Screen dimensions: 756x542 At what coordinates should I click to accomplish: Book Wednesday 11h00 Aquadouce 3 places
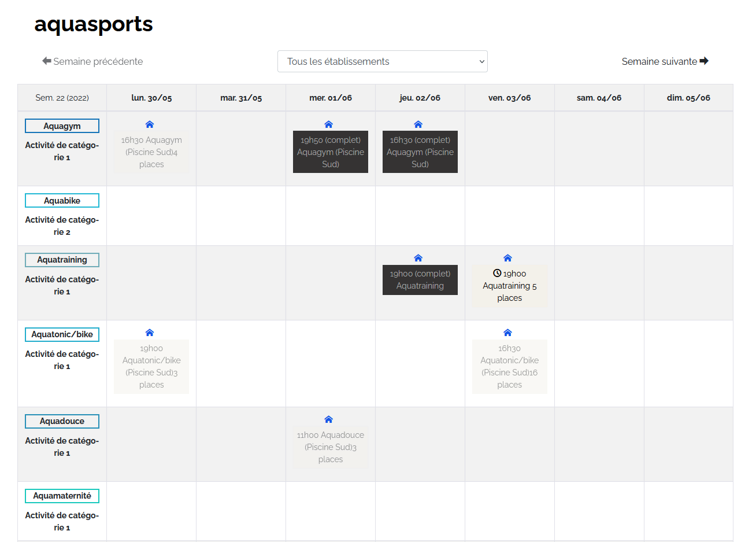pyautogui.click(x=331, y=447)
